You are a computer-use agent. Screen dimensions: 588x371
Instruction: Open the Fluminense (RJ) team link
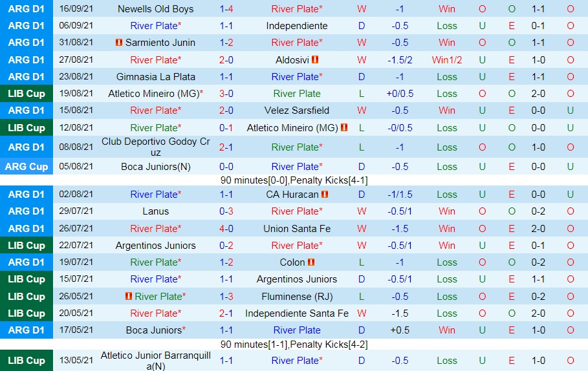pos(296,297)
